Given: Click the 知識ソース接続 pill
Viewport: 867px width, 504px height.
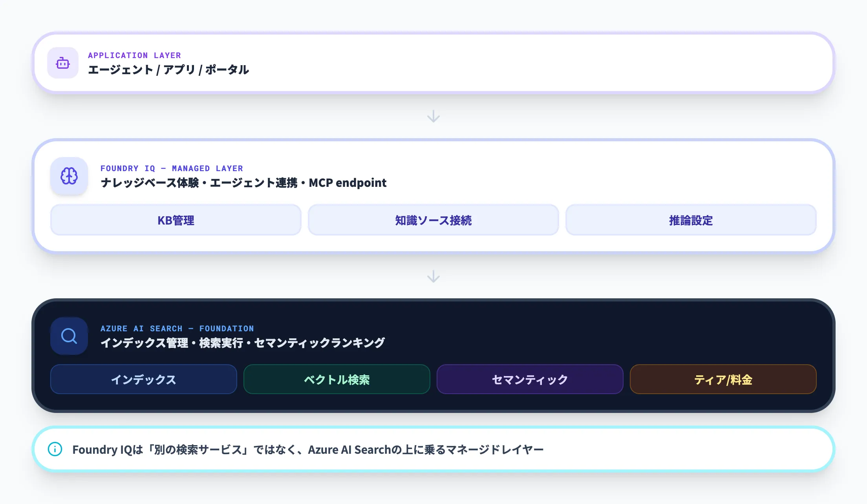Looking at the screenshot, I should pos(433,220).
